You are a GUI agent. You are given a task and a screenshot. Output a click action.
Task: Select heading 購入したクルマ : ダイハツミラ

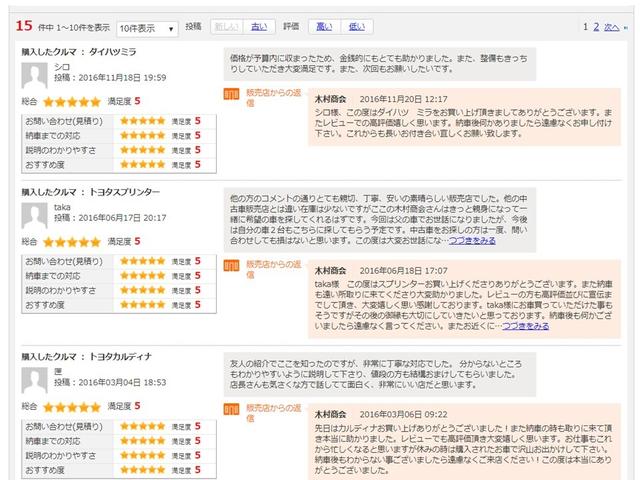(x=79, y=52)
